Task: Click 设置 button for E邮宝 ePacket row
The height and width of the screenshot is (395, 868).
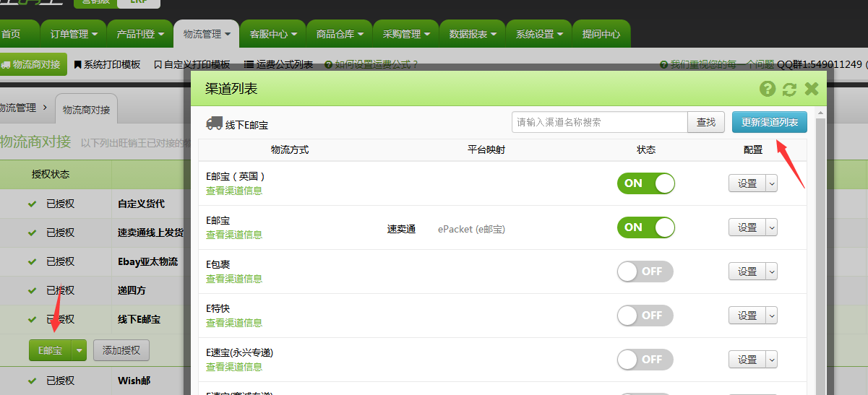Action: 747,227
